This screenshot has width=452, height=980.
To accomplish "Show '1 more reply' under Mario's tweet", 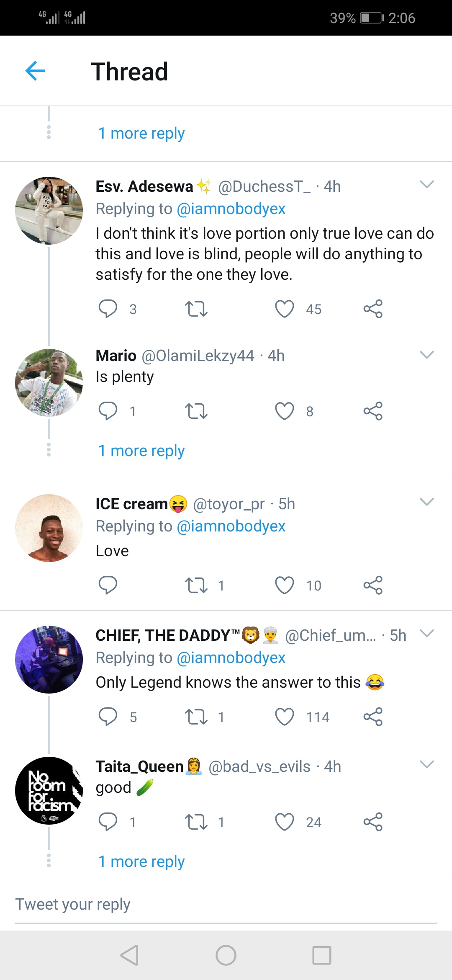I will tap(141, 451).
